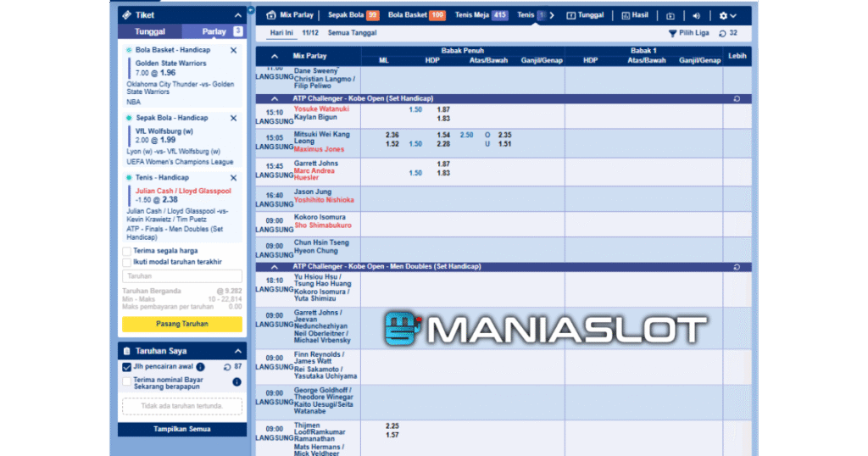Show more sports with right arrow
Image resolution: width=868 pixels, height=456 pixels.
[552, 15]
